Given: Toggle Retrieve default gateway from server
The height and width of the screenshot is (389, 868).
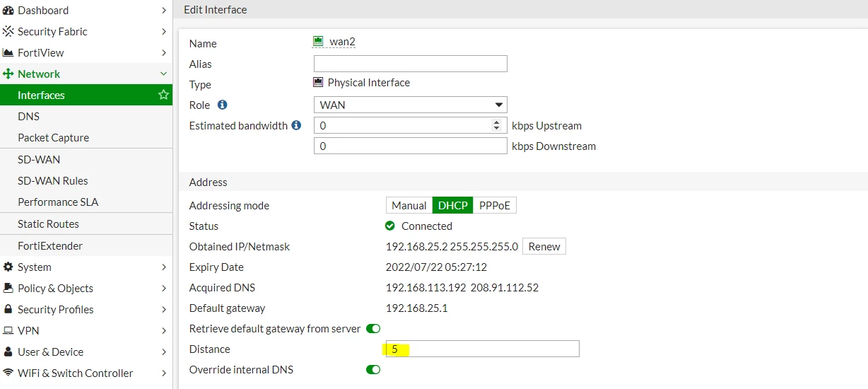Looking at the screenshot, I should click(x=373, y=329).
